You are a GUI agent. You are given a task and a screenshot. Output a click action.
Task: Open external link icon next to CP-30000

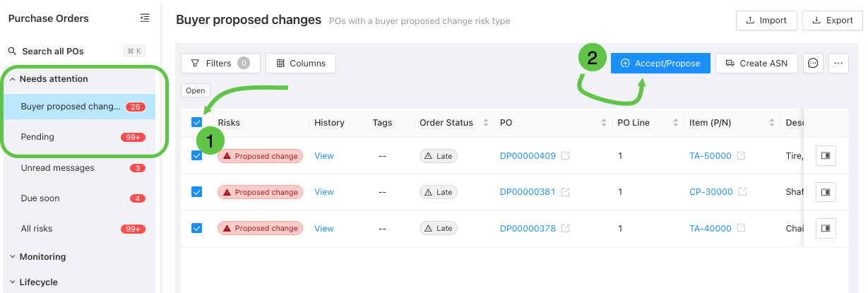pos(742,192)
